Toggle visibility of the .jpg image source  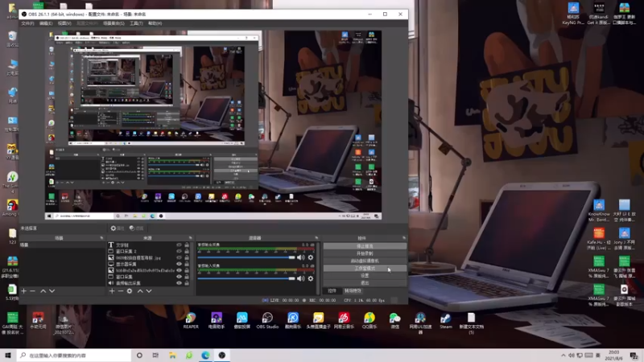click(179, 257)
